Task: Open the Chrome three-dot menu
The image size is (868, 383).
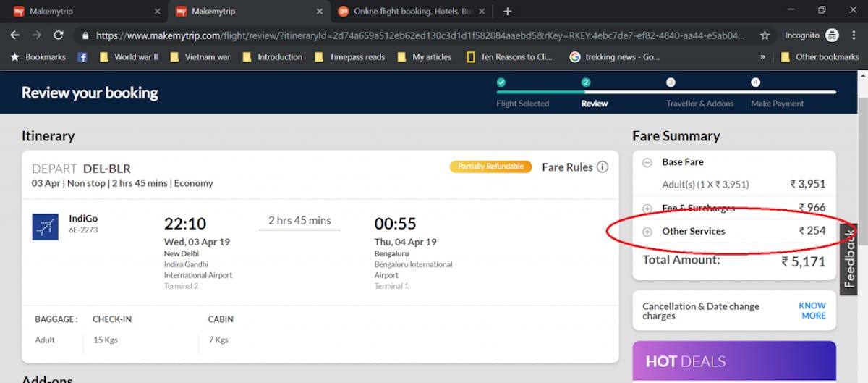Action: click(854, 35)
